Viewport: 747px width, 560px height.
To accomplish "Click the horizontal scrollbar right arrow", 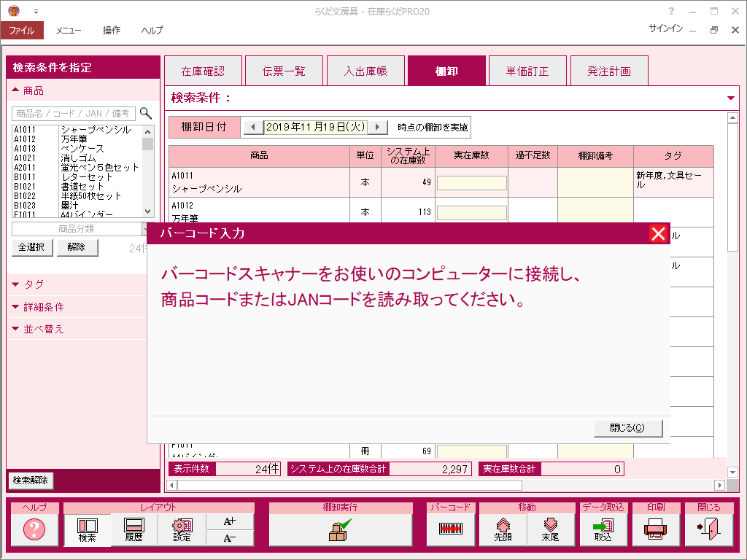I will coord(720,485).
